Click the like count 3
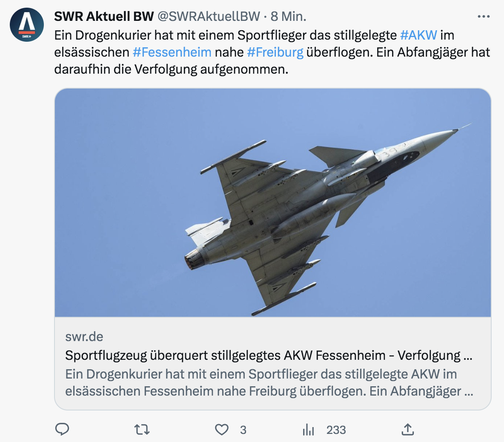Image resolution: width=504 pixels, height=442 pixels. [243, 430]
